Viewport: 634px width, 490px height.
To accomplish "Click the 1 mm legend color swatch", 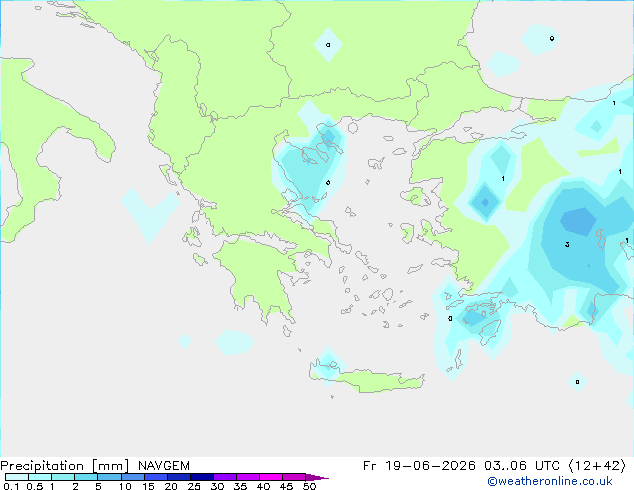I will point(63,477).
